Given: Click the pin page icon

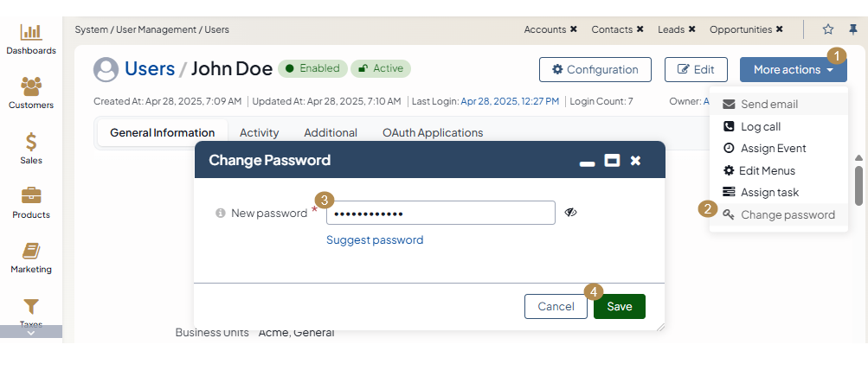Looking at the screenshot, I should click(853, 29).
